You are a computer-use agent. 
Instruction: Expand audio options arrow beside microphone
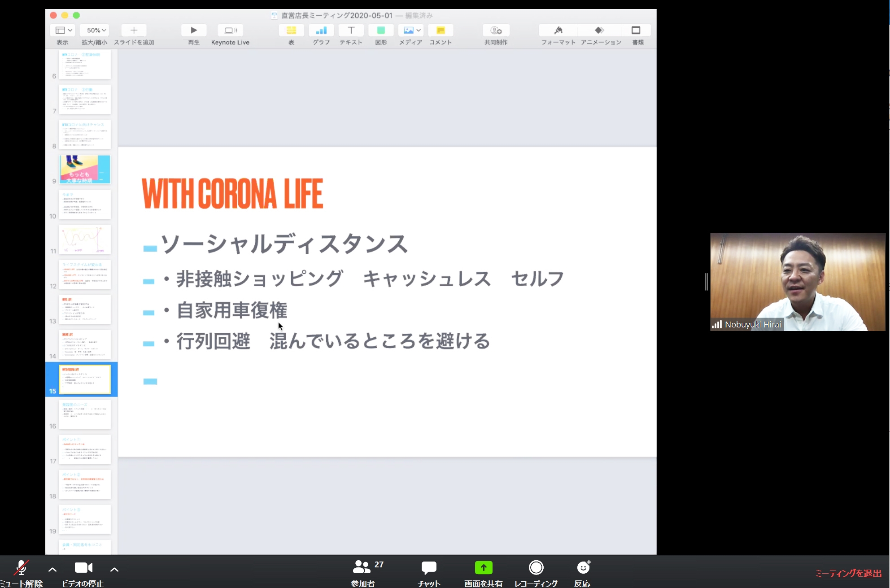[52, 570]
